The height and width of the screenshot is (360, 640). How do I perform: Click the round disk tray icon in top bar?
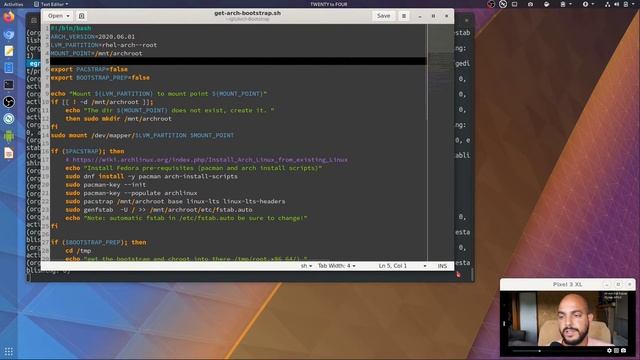point(547,4)
